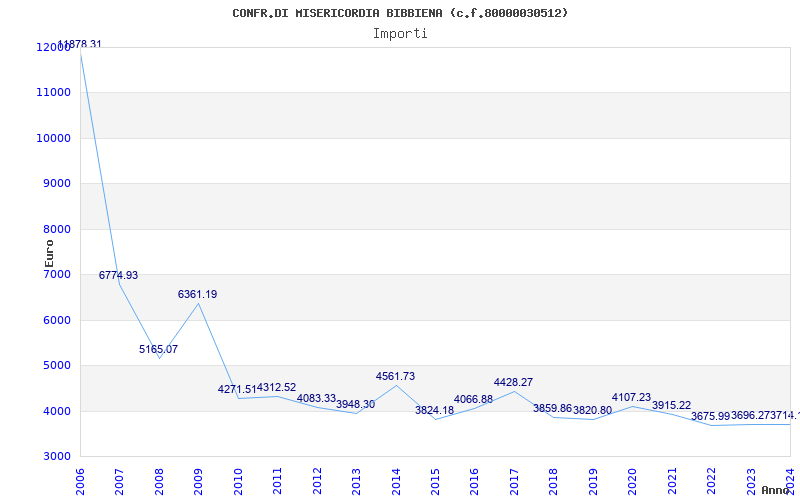Select the 4107.23 data label

tap(632, 397)
